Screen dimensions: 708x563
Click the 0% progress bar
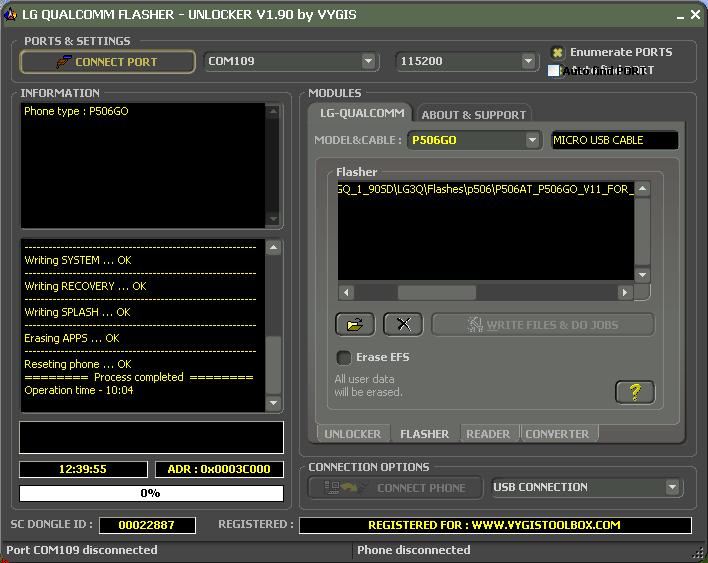pyautogui.click(x=151, y=493)
